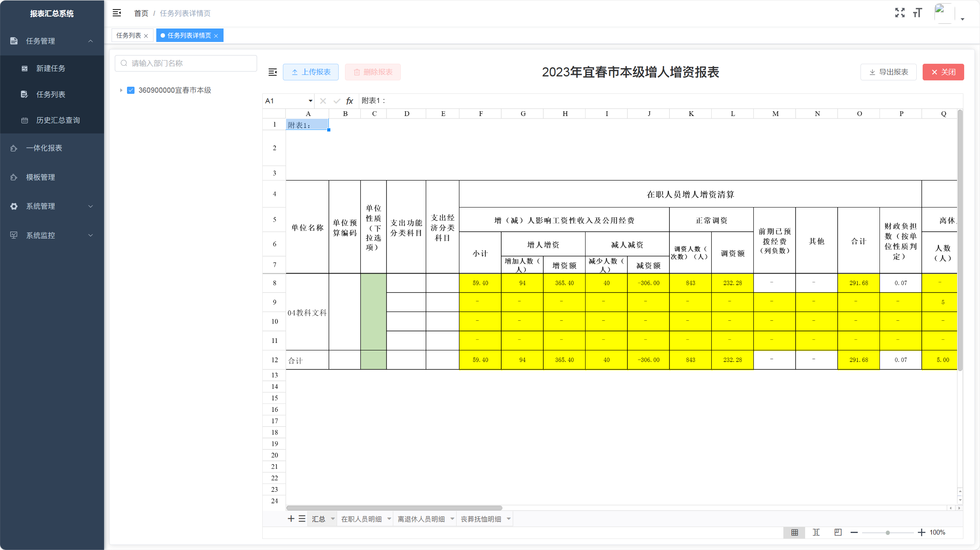Expand the 系统监控 sidebar menu
The width and height of the screenshot is (980, 550).
[52, 235]
